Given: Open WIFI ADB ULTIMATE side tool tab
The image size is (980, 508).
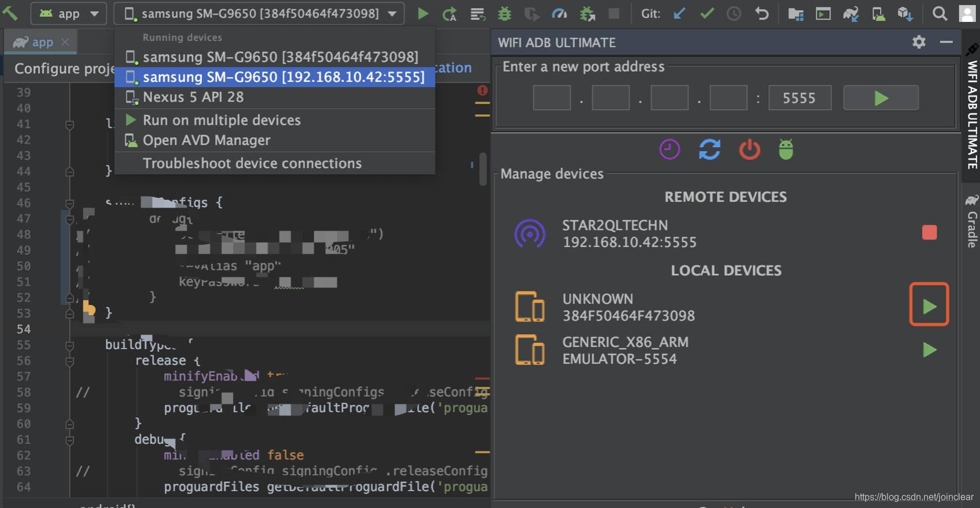Looking at the screenshot, I should click(x=972, y=107).
